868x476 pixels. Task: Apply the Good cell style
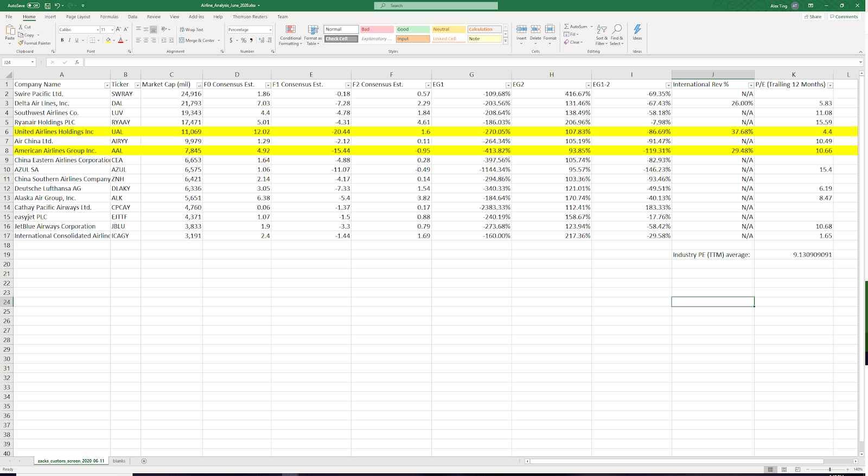[412, 29]
